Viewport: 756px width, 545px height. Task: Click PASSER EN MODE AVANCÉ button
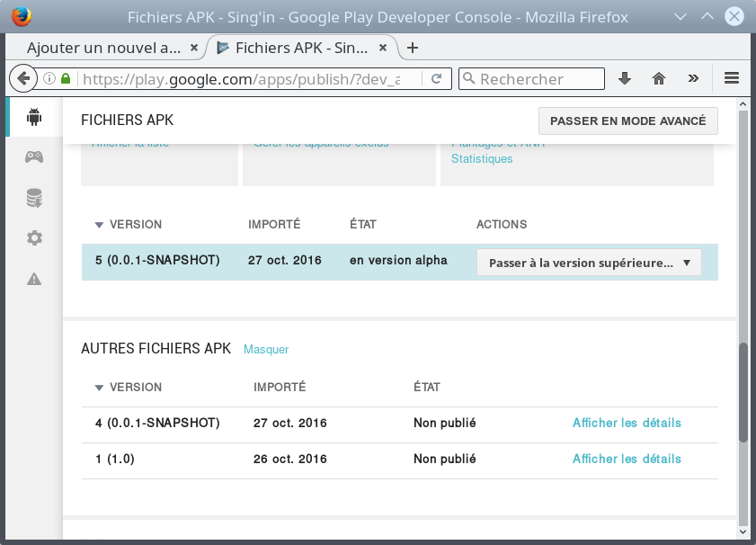pyautogui.click(x=627, y=121)
